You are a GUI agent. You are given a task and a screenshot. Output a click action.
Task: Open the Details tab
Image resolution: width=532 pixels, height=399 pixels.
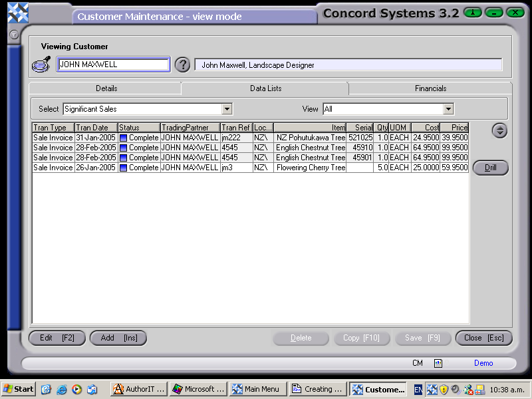106,88
